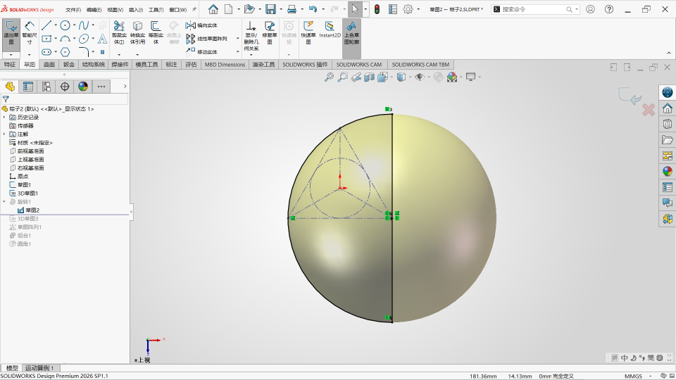Expand the 注解 tree node
This screenshot has width=676, height=380.
(4, 134)
